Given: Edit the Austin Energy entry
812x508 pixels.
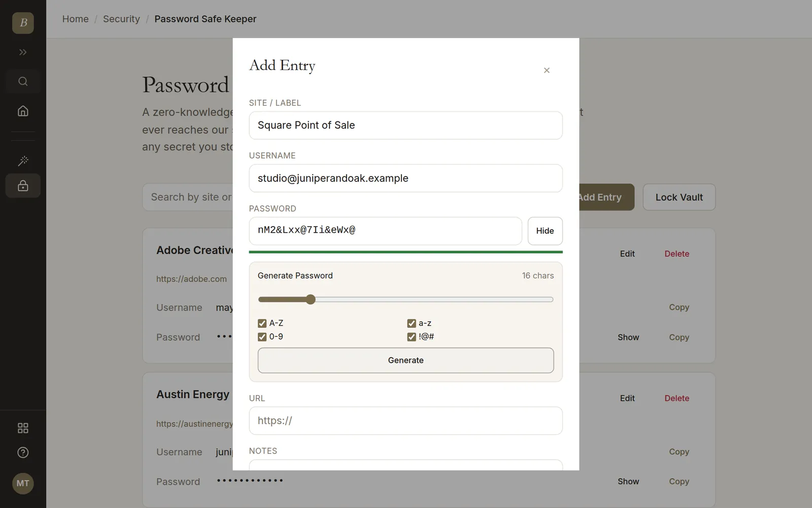Looking at the screenshot, I should click(x=627, y=398).
